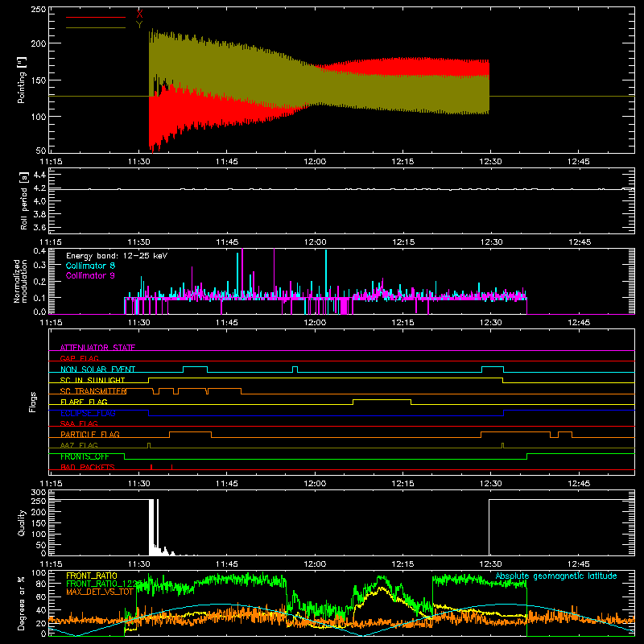Screen dimensions: 644x644
Task: Click the SC_IN_SUNLIGHT flag label
Action: click(93, 380)
